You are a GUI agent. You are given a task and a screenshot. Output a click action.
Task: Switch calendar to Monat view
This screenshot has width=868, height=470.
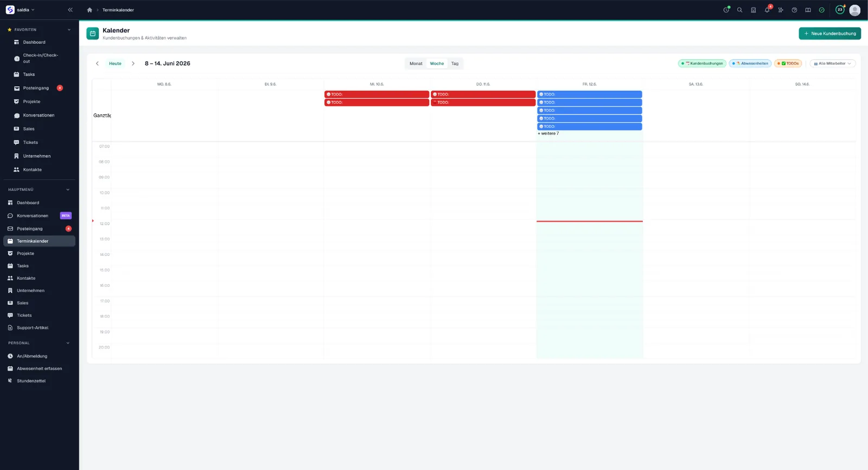pos(416,63)
